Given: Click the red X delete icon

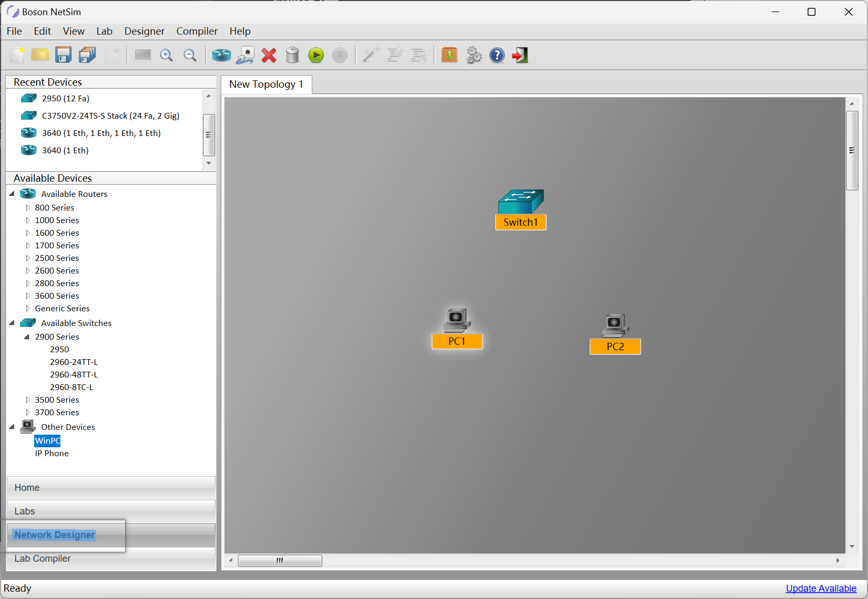Looking at the screenshot, I should [x=269, y=55].
